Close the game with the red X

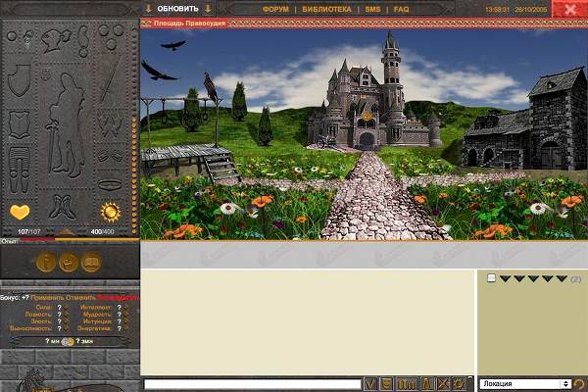tap(569, 9)
